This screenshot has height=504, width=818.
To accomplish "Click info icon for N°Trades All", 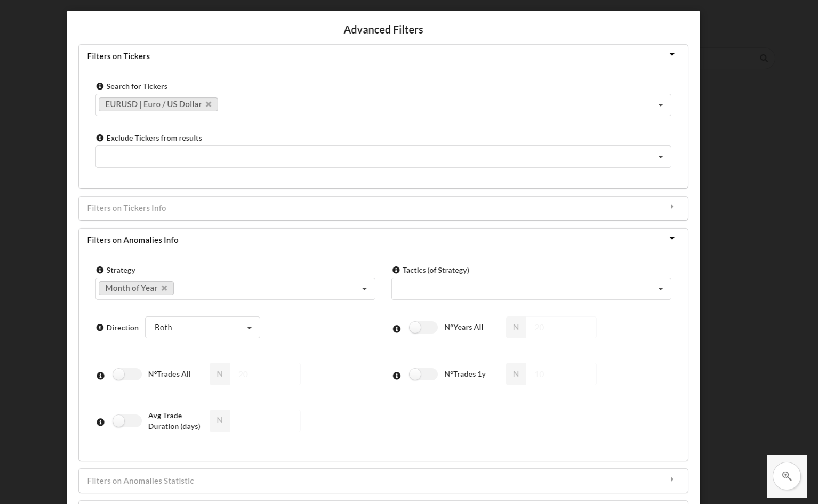I will [100, 376].
